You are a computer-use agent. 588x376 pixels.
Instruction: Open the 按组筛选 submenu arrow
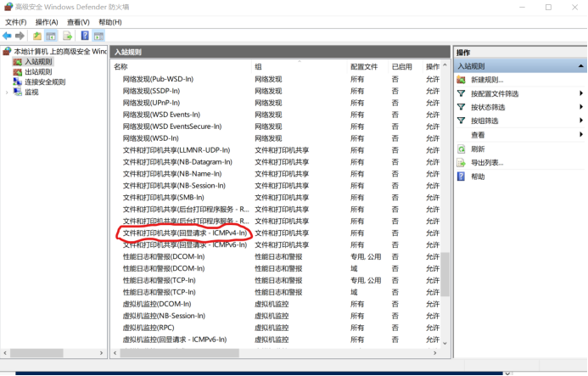coord(581,120)
